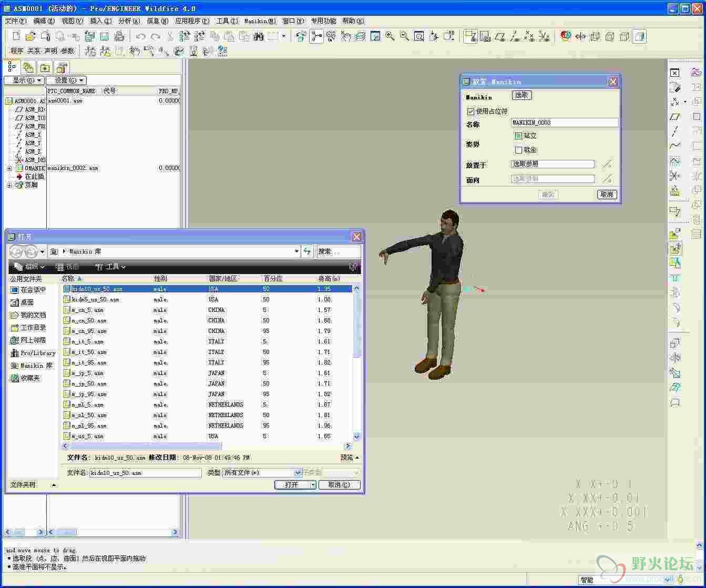Open the 组织 dropdown in Open dialog
Screen dimensions: 706x588
point(30,267)
